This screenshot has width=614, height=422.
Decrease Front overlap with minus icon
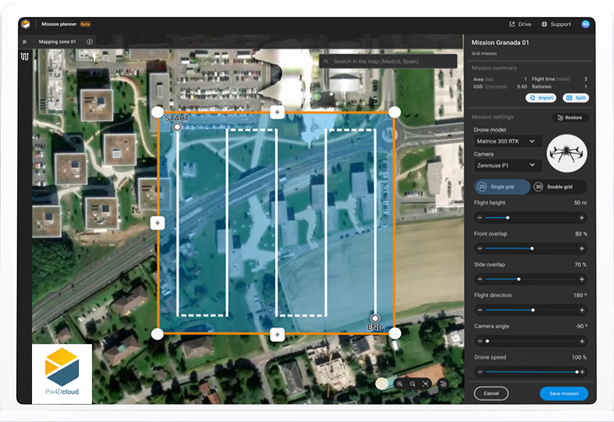[x=480, y=249]
